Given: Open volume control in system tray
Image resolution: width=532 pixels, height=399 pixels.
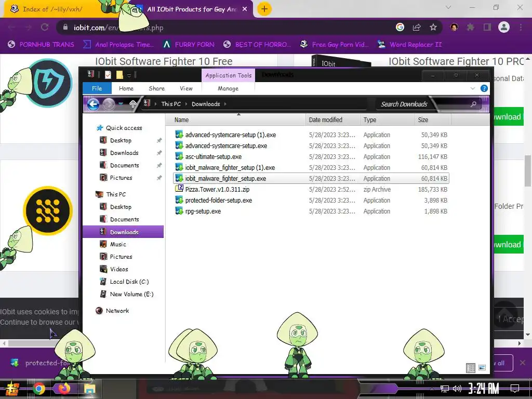Looking at the screenshot, I should coord(457,389).
